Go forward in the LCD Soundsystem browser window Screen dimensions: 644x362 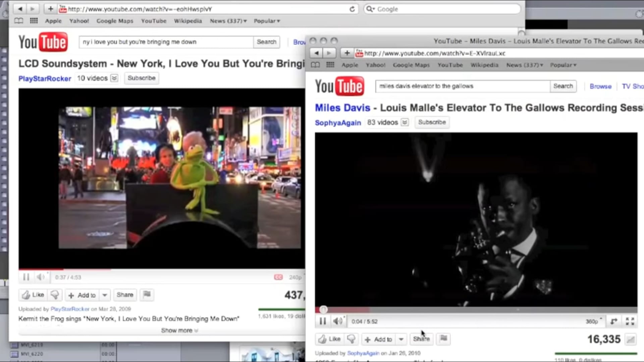click(33, 9)
